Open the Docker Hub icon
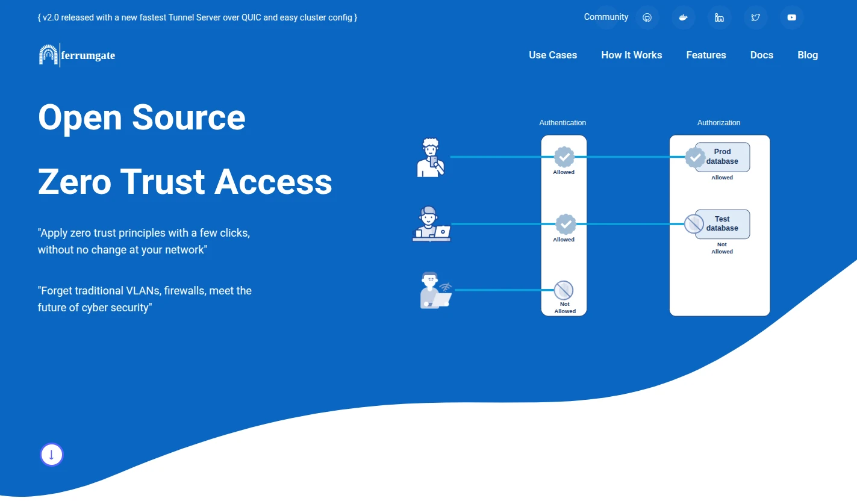857x504 pixels. click(x=684, y=17)
